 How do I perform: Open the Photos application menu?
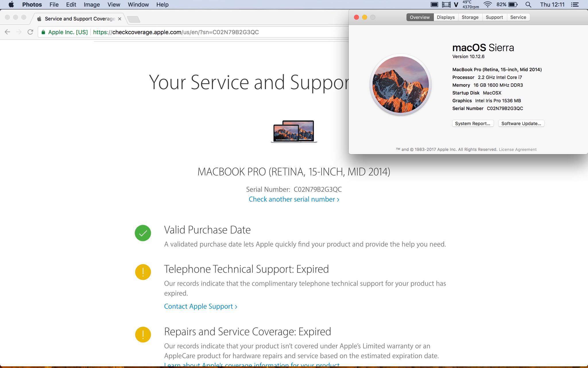[32, 5]
